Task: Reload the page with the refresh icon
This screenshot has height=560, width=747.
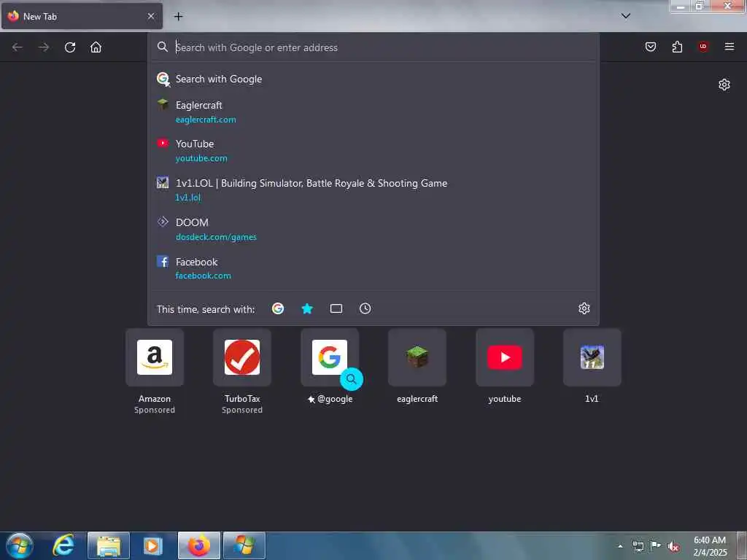Action: [x=70, y=47]
